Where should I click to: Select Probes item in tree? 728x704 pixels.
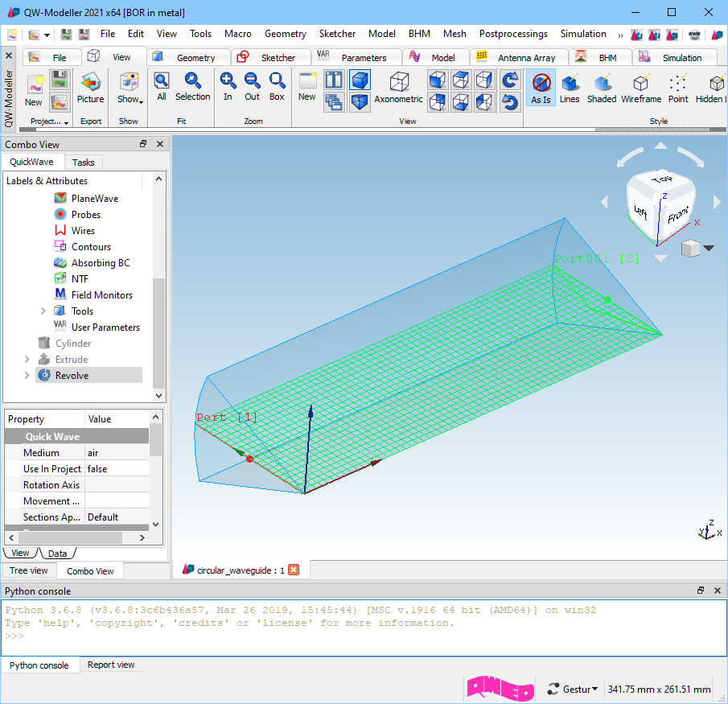click(x=77, y=215)
